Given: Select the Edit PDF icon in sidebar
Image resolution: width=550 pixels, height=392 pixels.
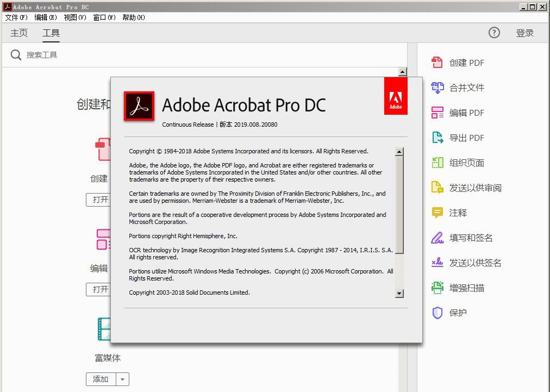Looking at the screenshot, I should point(437,113).
